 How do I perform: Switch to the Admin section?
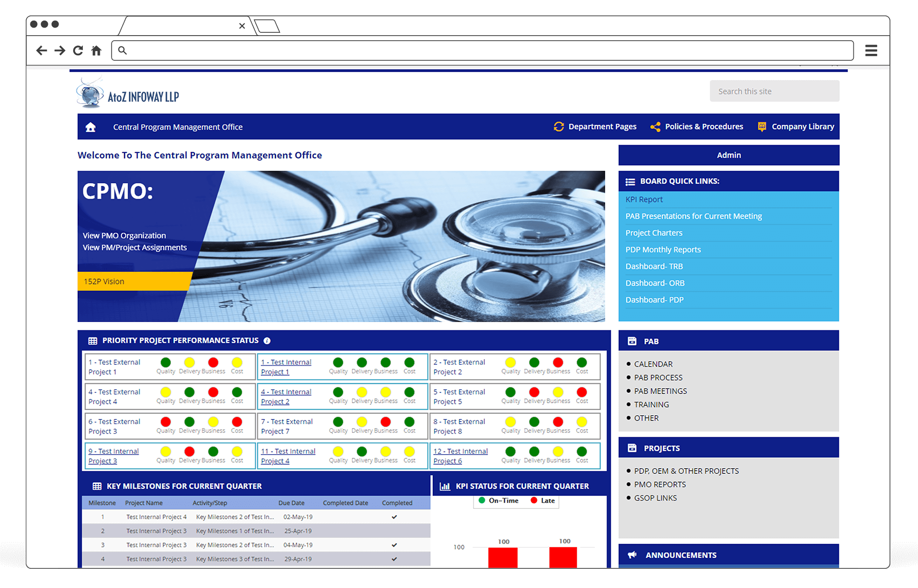[728, 155]
